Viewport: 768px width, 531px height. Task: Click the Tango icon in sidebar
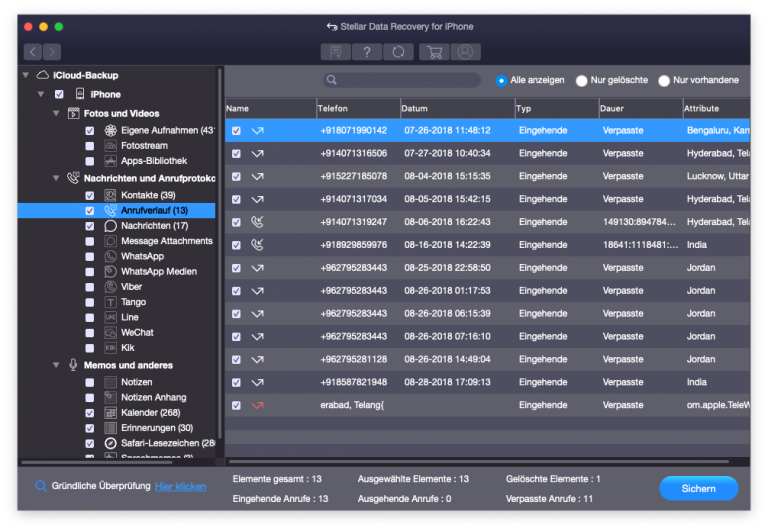111,302
